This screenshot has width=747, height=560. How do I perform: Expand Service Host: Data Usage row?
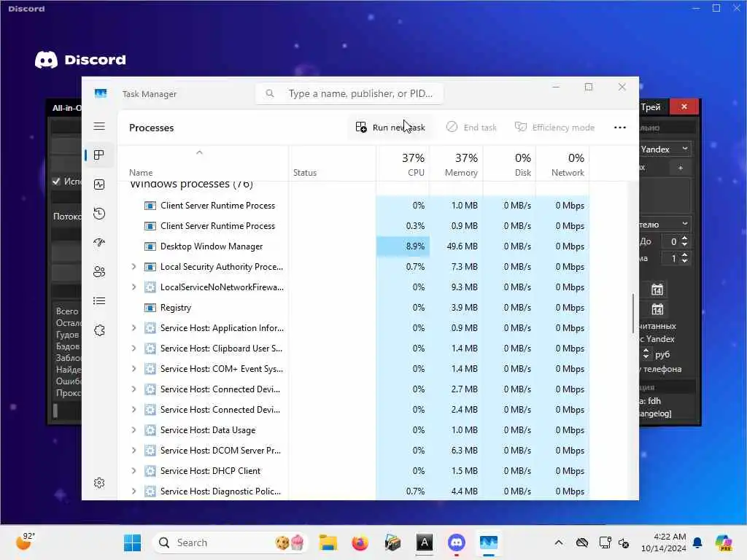coord(134,430)
